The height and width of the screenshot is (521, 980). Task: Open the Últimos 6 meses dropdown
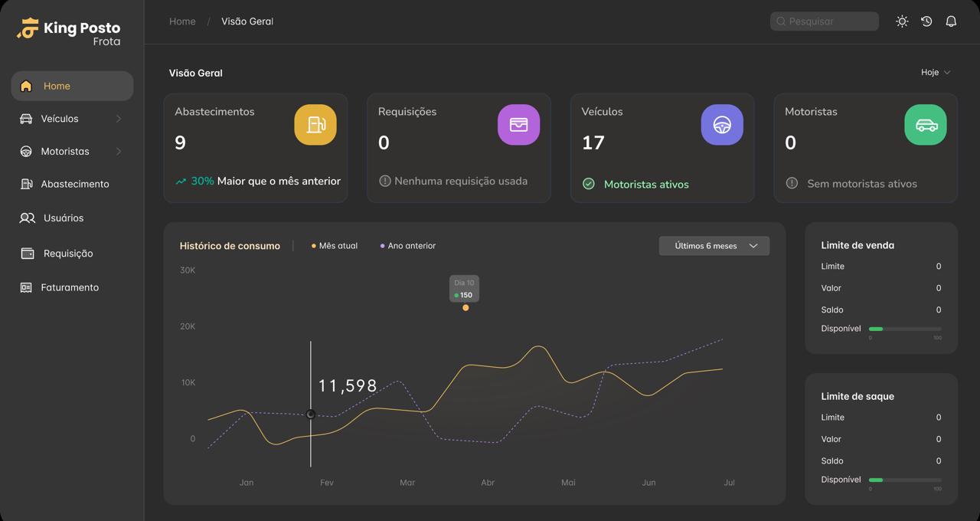(714, 246)
